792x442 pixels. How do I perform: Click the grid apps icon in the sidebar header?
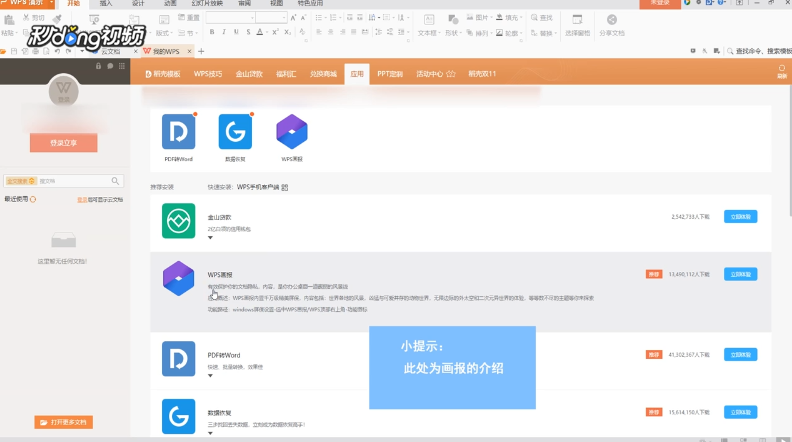pyautogui.click(x=122, y=66)
